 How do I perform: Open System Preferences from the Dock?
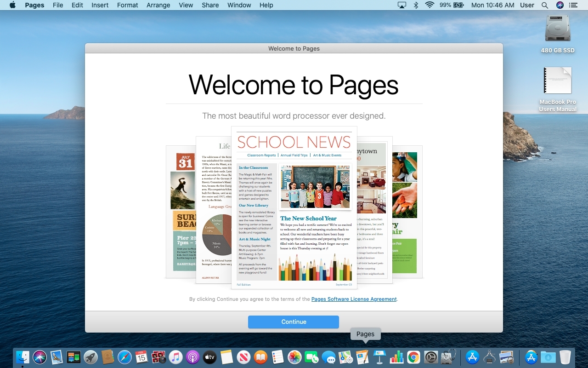(430, 357)
